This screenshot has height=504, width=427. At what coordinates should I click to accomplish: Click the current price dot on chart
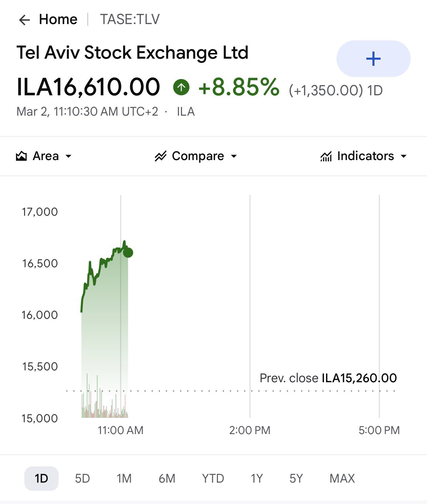point(128,253)
